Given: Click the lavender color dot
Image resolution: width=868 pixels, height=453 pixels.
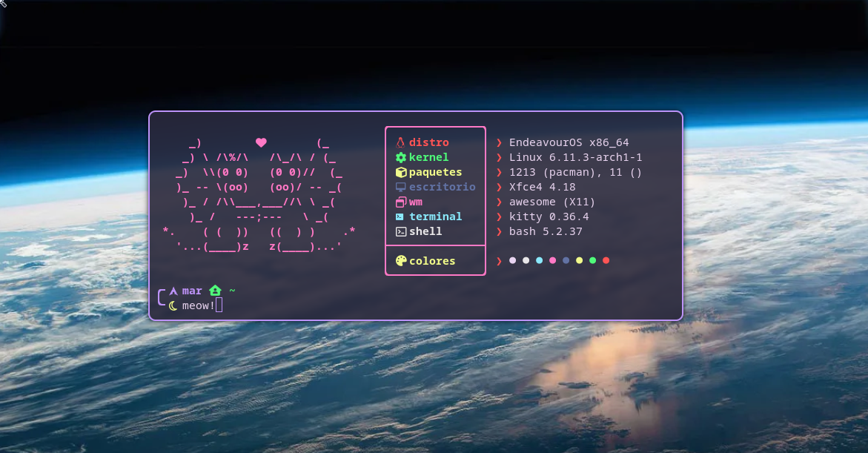Looking at the screenshot, I should click(513, 260).
